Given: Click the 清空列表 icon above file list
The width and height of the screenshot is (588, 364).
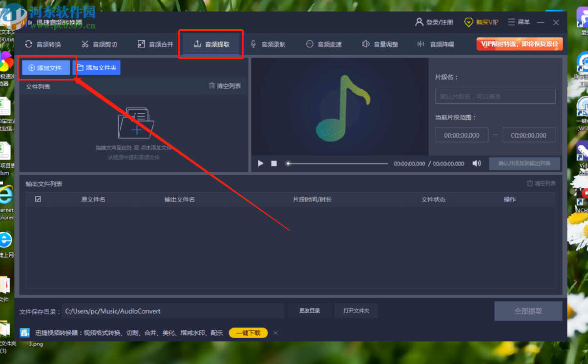Looking at the screenshot, I should [225, 86].
